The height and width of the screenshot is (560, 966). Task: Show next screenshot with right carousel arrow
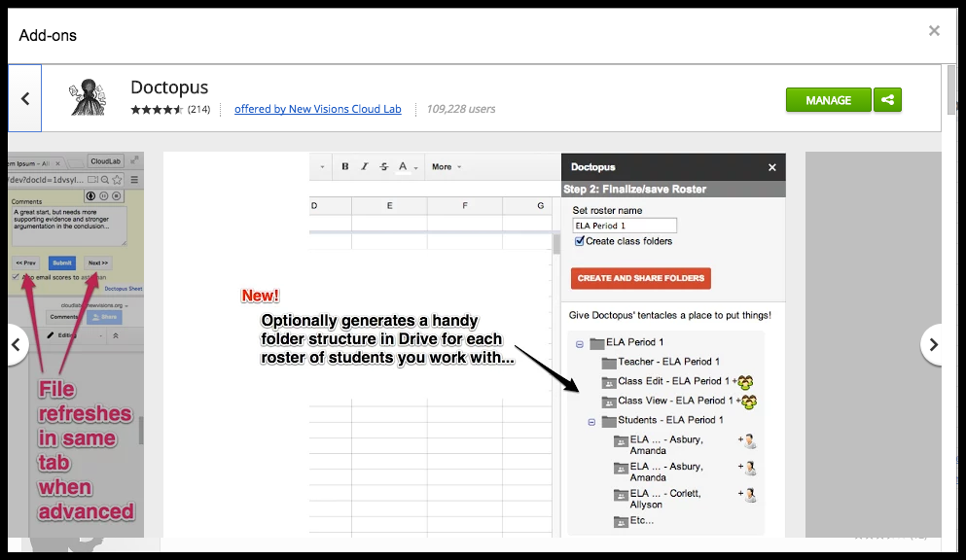(932, 344)
